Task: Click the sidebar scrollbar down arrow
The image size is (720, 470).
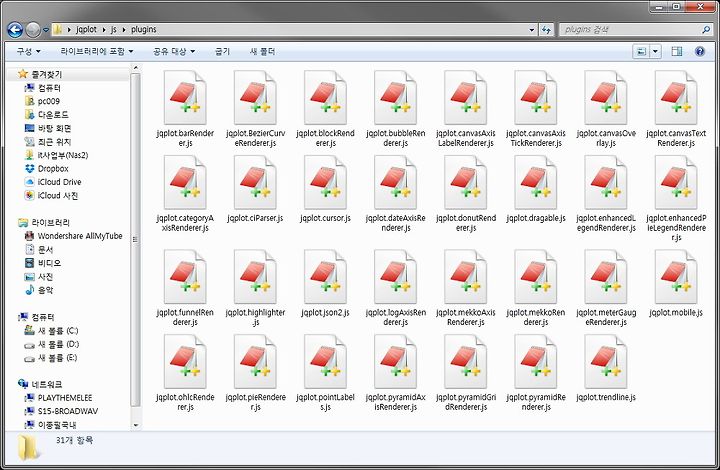Action: click(135, 425)
